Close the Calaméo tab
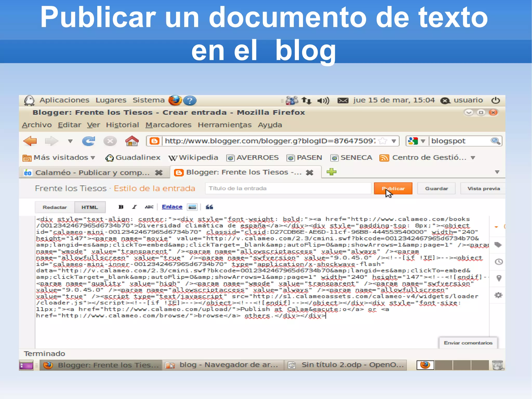 click(159, 172)
